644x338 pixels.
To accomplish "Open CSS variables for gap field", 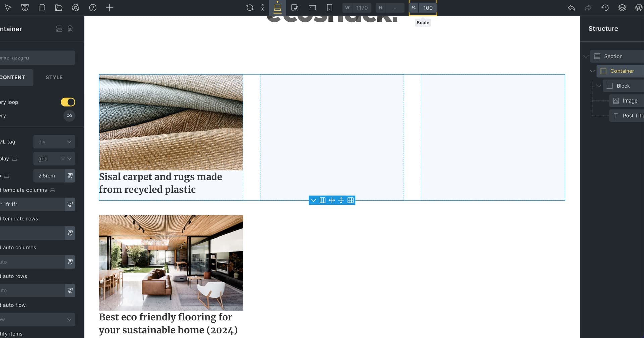I will [70, 176].
